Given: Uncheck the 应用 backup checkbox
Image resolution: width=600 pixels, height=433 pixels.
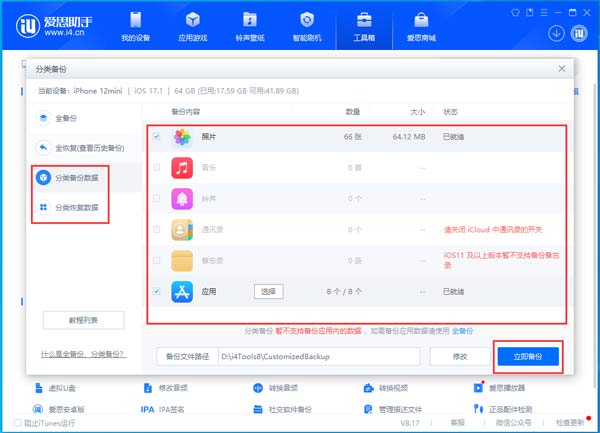Looking at the screenshot, I should pyautogui.click(x=156, y=291).
